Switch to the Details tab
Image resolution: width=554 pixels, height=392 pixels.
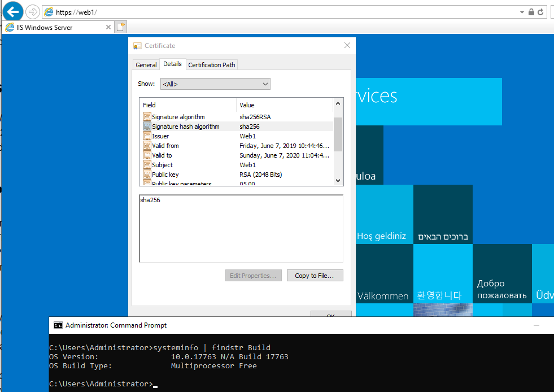click(172, 64)
